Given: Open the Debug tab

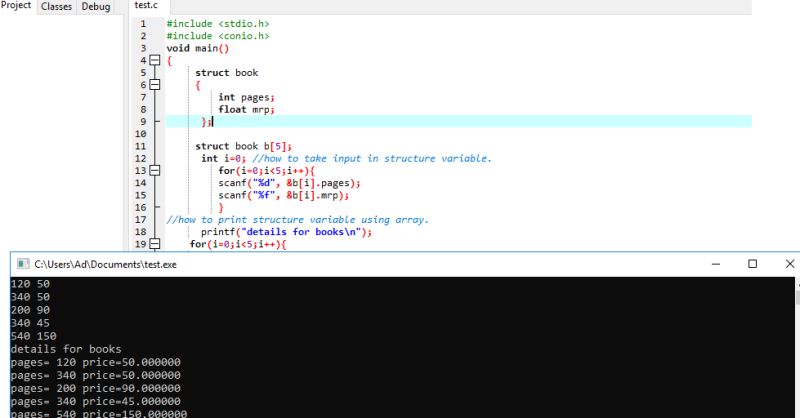Looking at the screenshot, I should [96, 7].
